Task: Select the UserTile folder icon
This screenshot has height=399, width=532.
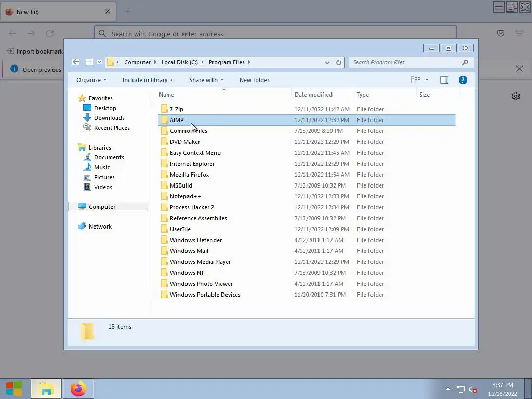Action: click(164, 229)
